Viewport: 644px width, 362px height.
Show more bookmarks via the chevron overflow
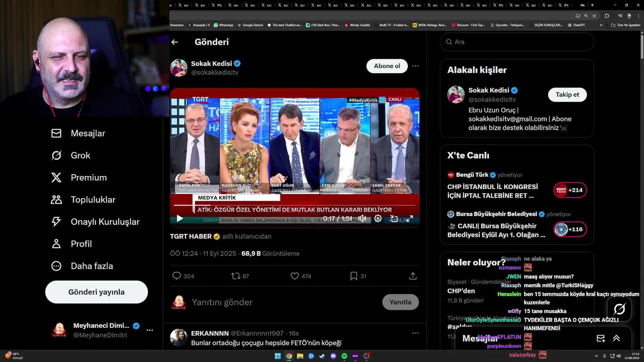click(601, 25)
